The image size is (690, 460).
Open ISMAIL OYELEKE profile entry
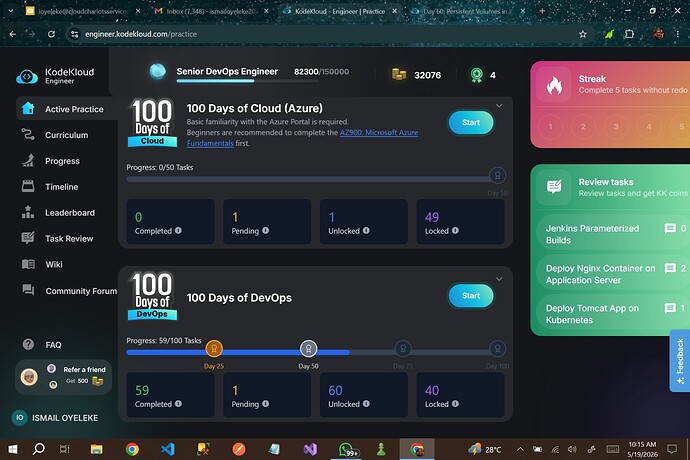[55, 417]
